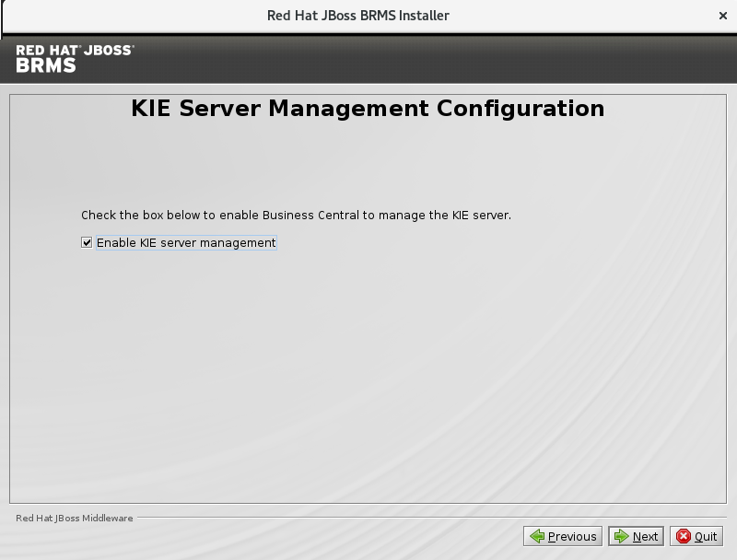Click the KIE Server Management Configuration heading
This screenshot has width=737, height=560.
click(368, 109)
